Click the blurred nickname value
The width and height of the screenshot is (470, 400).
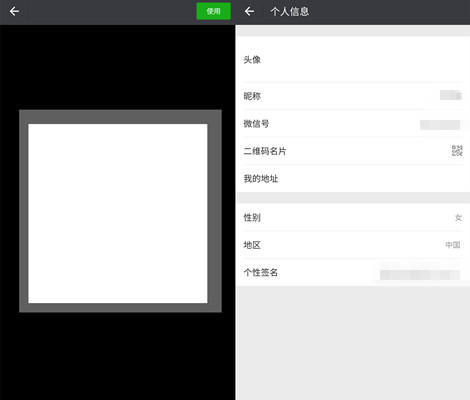coord(451,95)
